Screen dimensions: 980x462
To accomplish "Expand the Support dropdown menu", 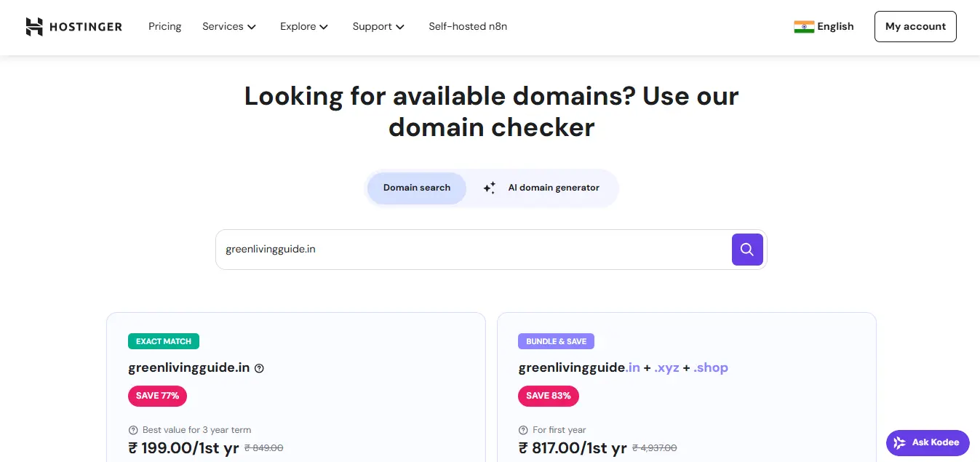I will (378, 27).
